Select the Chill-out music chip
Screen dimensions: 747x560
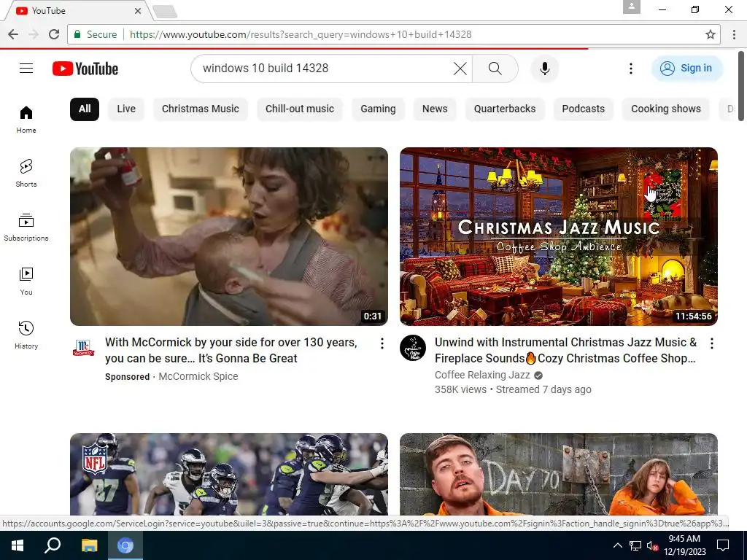[300, 109]
